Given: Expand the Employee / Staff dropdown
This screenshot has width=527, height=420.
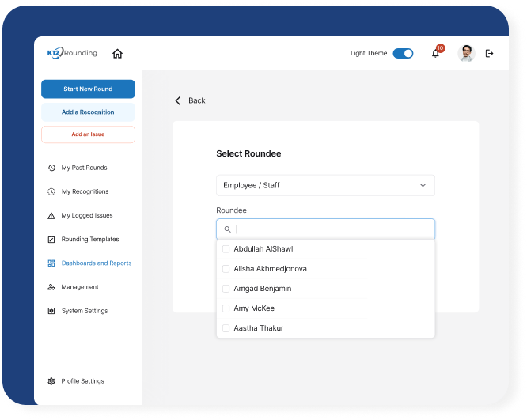Looking at the screenshot, I should [x=325, y=185].
